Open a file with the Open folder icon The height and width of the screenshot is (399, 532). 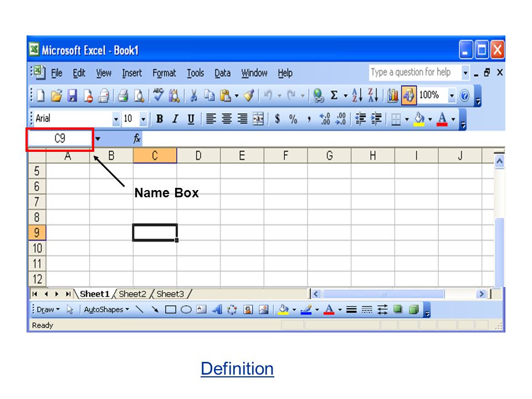(x=57, y=96)
